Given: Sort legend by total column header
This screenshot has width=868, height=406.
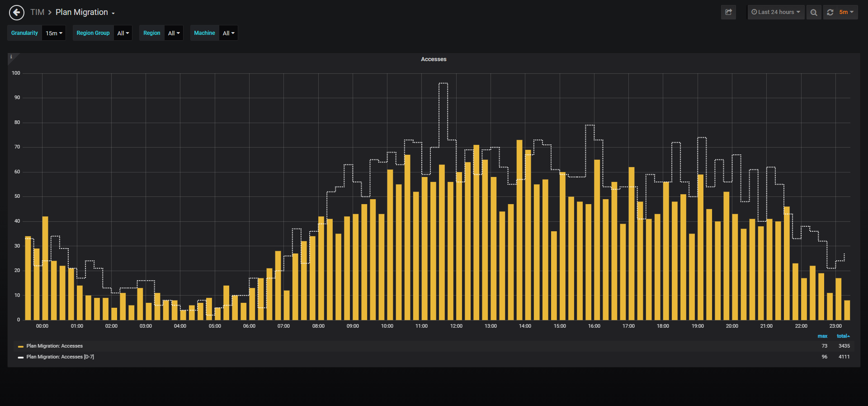Looking at the screenshot, I should point(843,336).
